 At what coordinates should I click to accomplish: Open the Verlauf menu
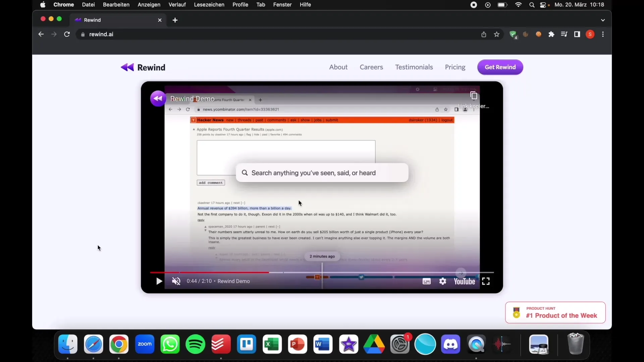pyautogui.click(x=177, y=5)
